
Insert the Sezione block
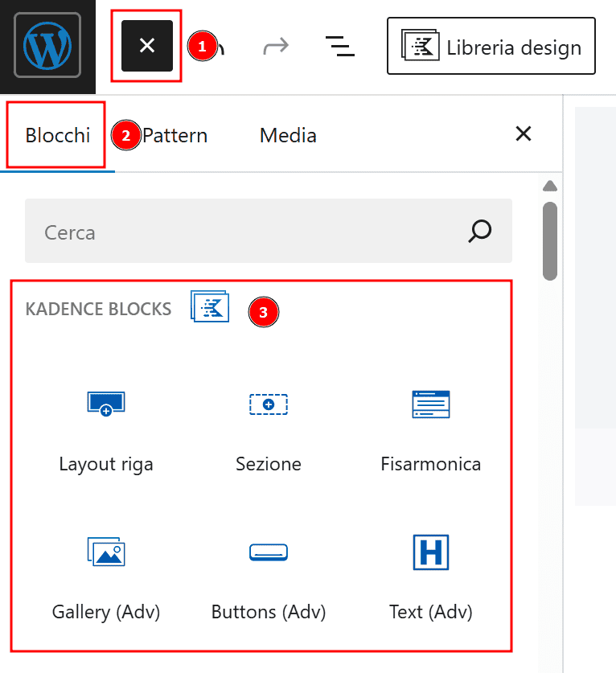click(269, 431)
